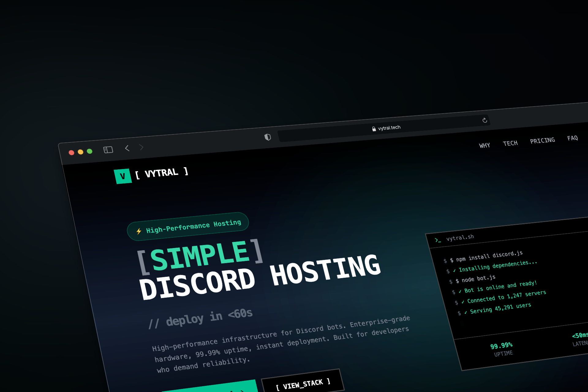Open the privacy report shield icon
This screenshot has width=588, height=392.
[268, 137]
